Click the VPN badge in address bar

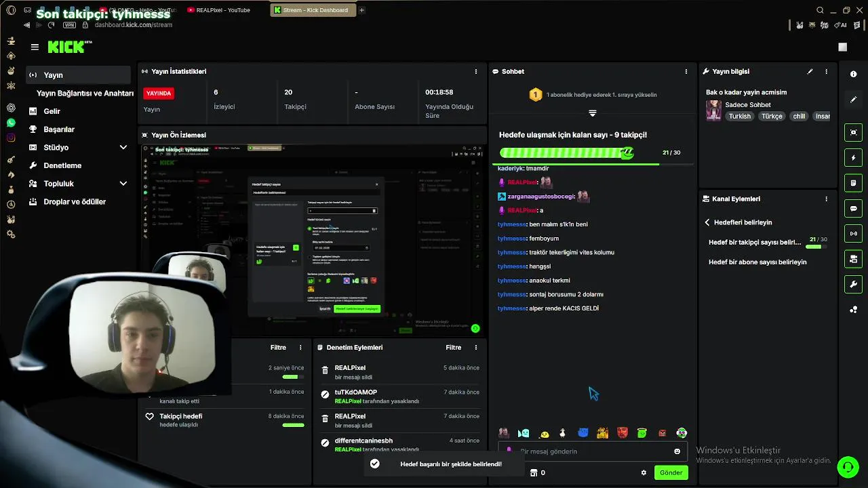(x=69, y=25)
